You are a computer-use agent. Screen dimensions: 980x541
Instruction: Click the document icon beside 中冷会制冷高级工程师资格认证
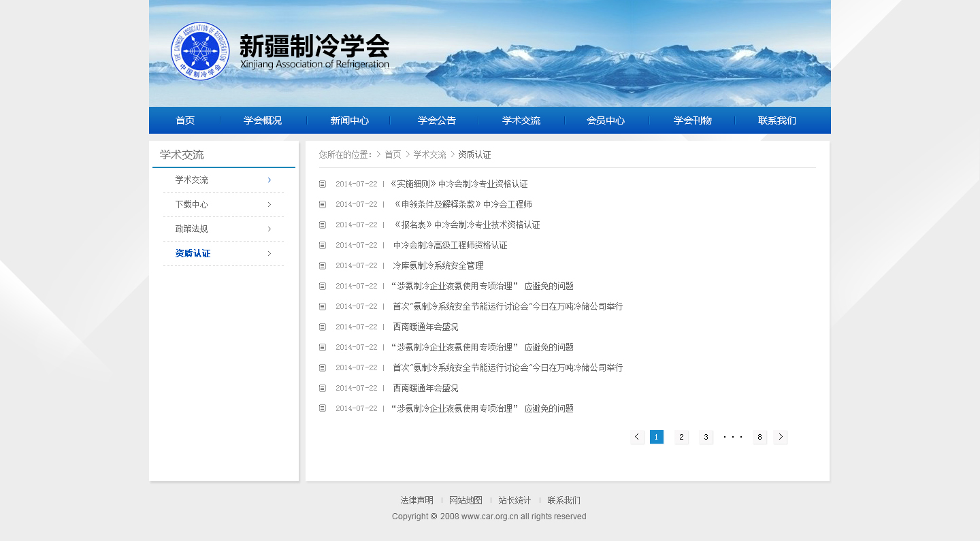point(323,245)
